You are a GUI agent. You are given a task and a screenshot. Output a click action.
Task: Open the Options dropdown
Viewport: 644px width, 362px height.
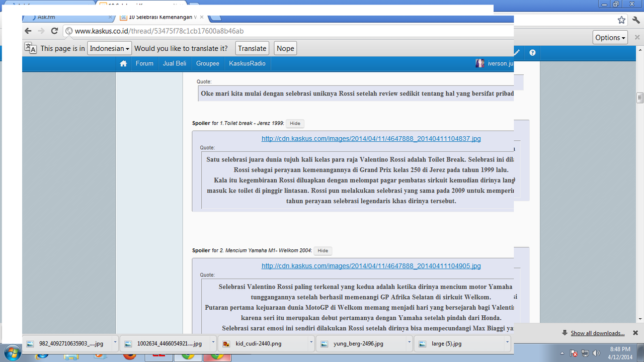tap(610, 38)
